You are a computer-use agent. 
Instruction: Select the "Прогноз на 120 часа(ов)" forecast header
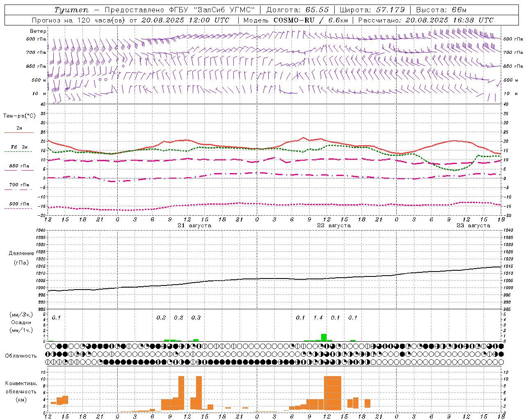pyautogui.click(x=79, y=20)
